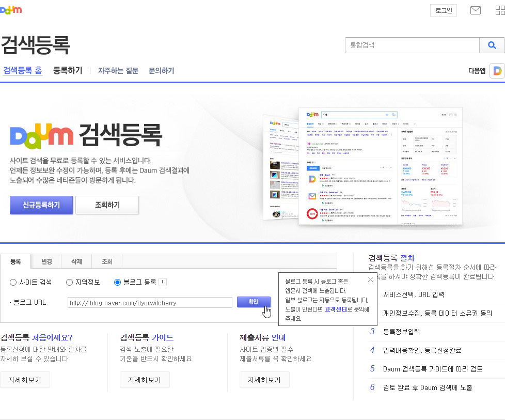Focus the 통합검색 search field

pos(412,45)
